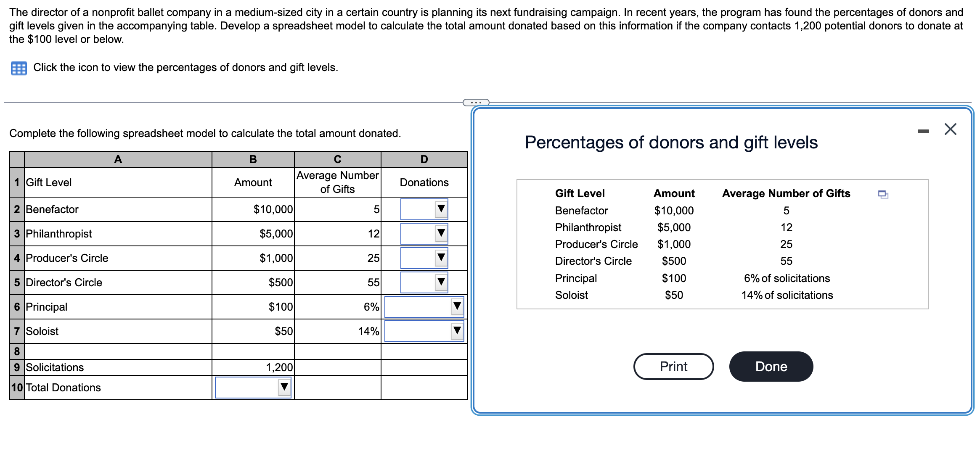Click the Amount column header B
The image size is (980, 459).
coord(252,159)
